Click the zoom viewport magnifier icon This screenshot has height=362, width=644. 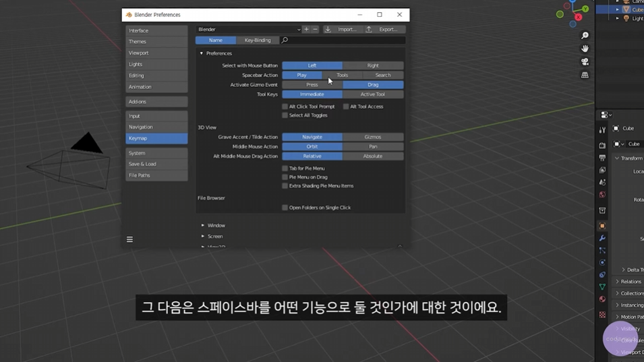point(585,36)
